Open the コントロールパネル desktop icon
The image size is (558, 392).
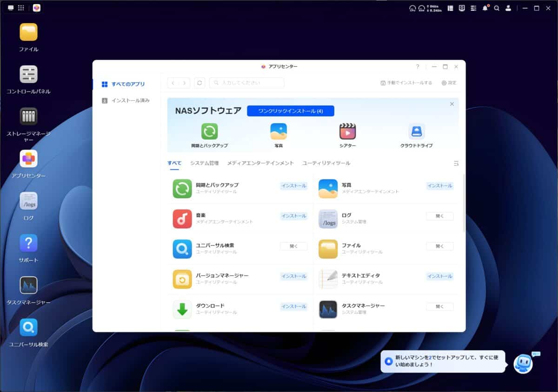pyautogui.click(x=28, y=74)
